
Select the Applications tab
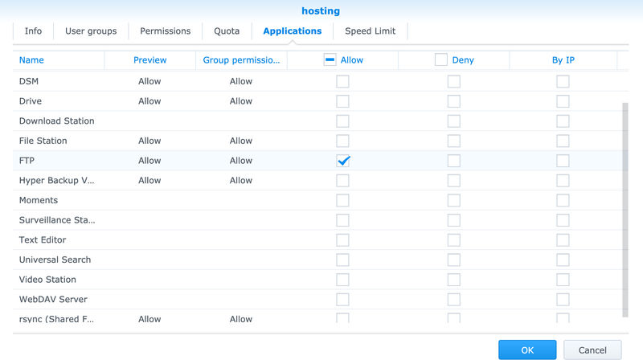pos(293,31)
